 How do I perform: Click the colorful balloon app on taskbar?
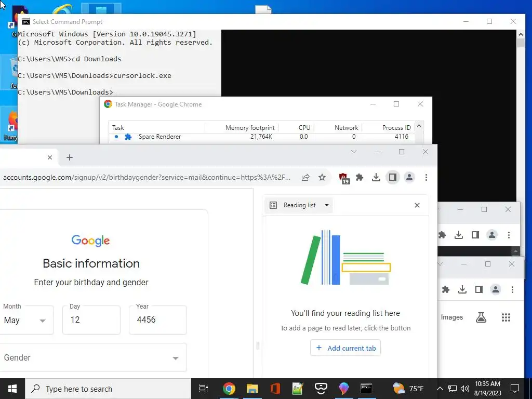click(343, 389)
